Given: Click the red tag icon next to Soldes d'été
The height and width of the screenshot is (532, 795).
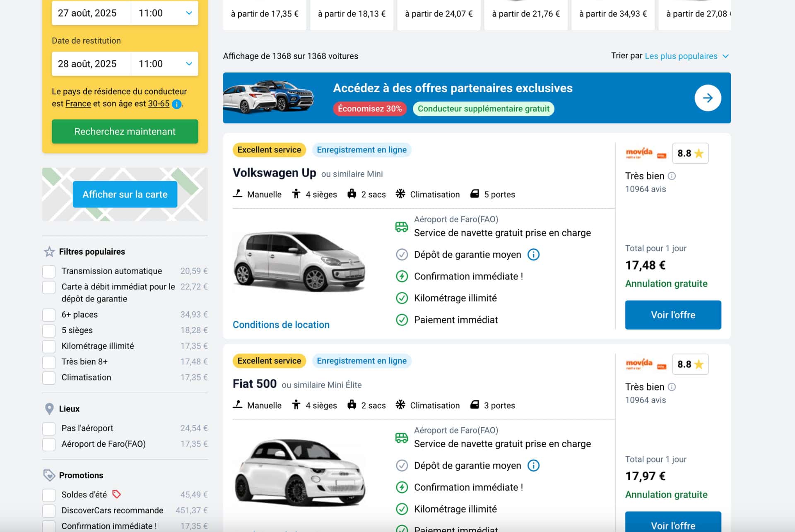Looking at the screenshot, I should click(x=117, y=494).
